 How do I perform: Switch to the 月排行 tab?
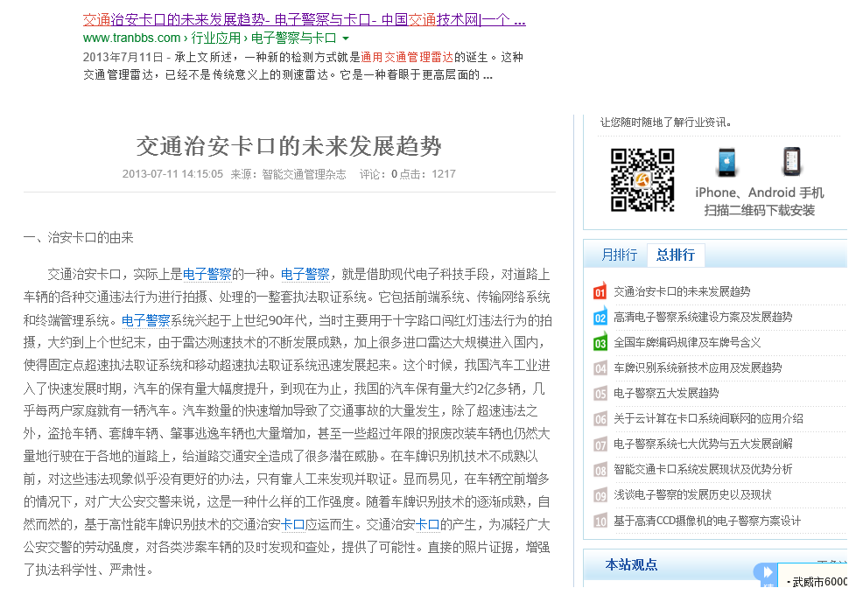(619, 255)
